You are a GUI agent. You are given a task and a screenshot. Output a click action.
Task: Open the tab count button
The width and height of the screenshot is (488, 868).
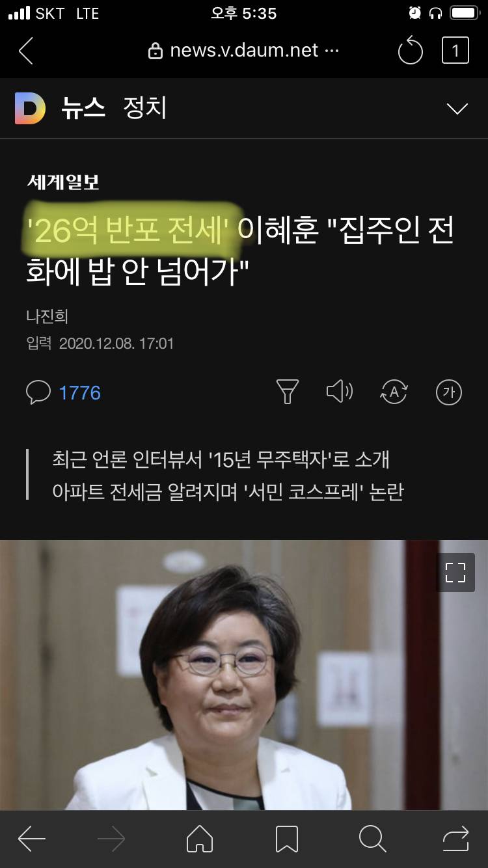[x=455, y=51]
